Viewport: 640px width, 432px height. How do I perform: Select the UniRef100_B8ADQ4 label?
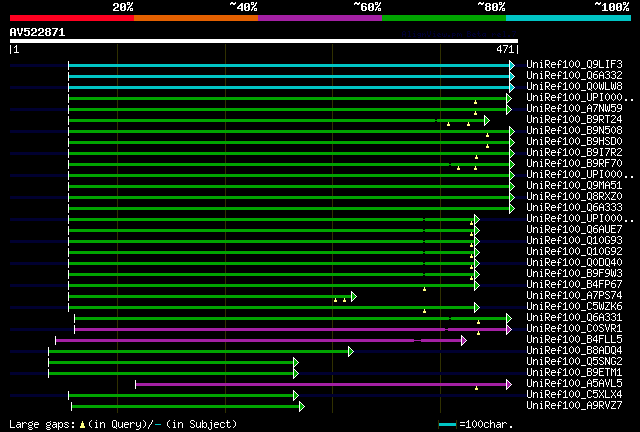click(x=574, y=351)
